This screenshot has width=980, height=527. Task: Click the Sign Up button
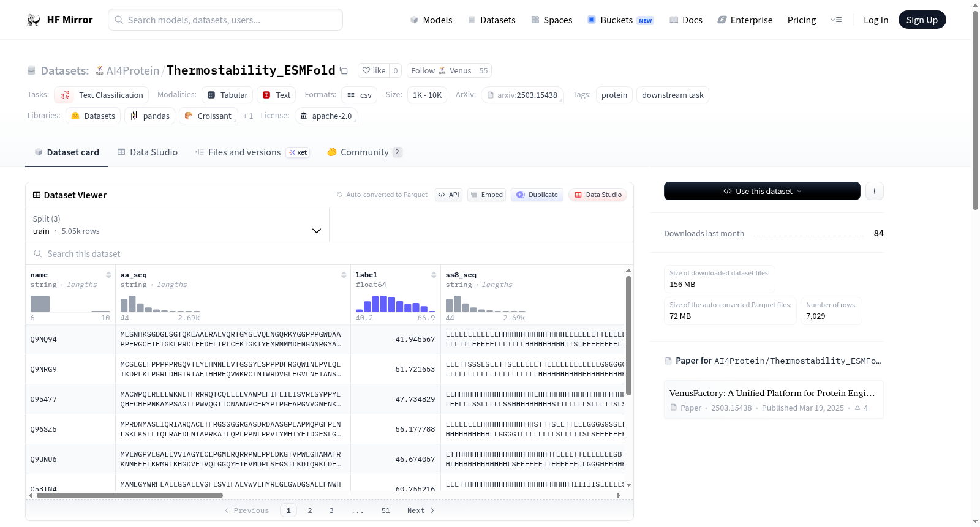click(922, 20)
